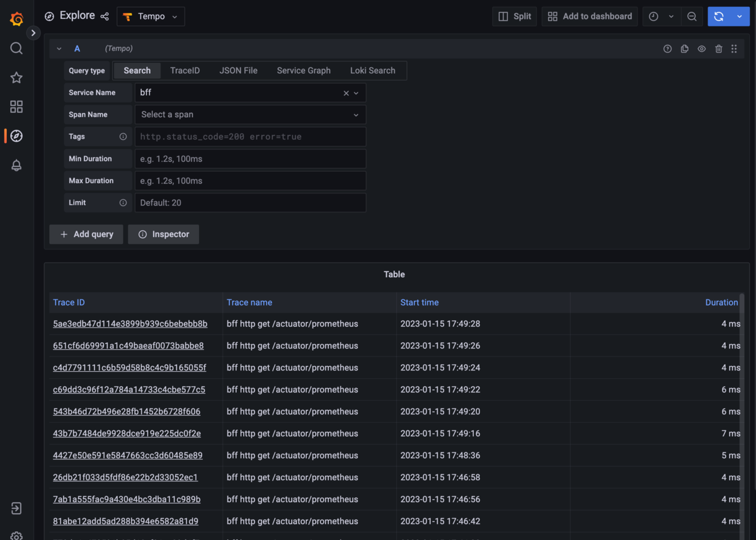Click the Split button
This screenshot has height=540, width=756.
tap(514, 16)
